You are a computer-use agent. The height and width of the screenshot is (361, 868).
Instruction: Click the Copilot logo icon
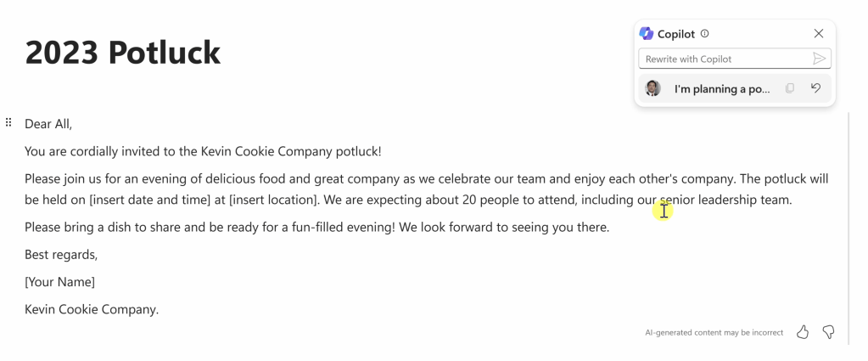647,34
